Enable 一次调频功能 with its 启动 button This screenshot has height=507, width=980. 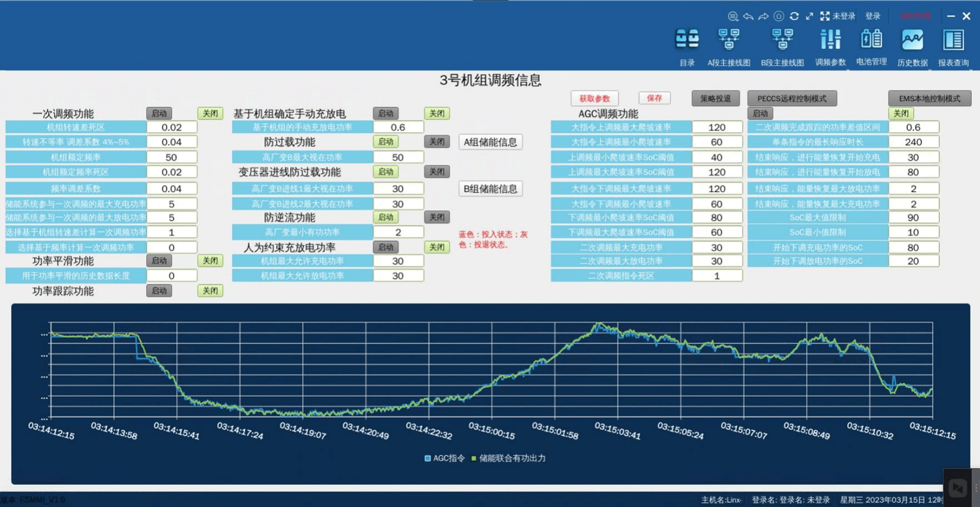tap(159, 113)
